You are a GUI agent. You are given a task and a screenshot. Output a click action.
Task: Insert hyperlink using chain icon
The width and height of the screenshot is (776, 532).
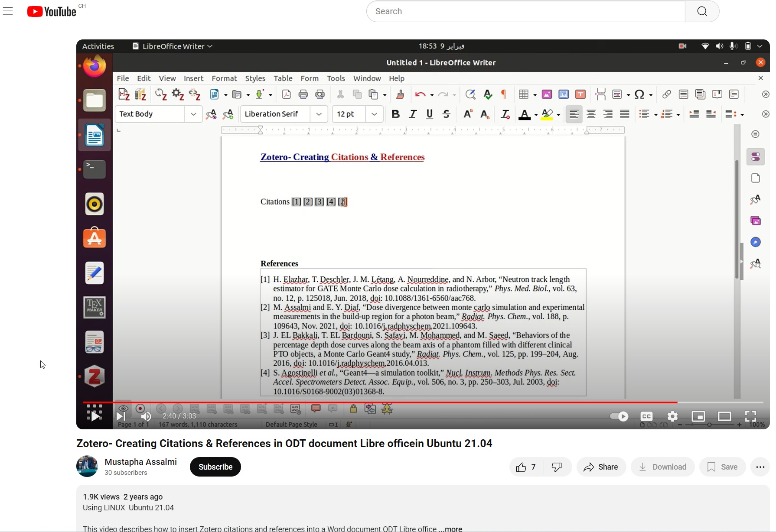[x=666, y=94]
